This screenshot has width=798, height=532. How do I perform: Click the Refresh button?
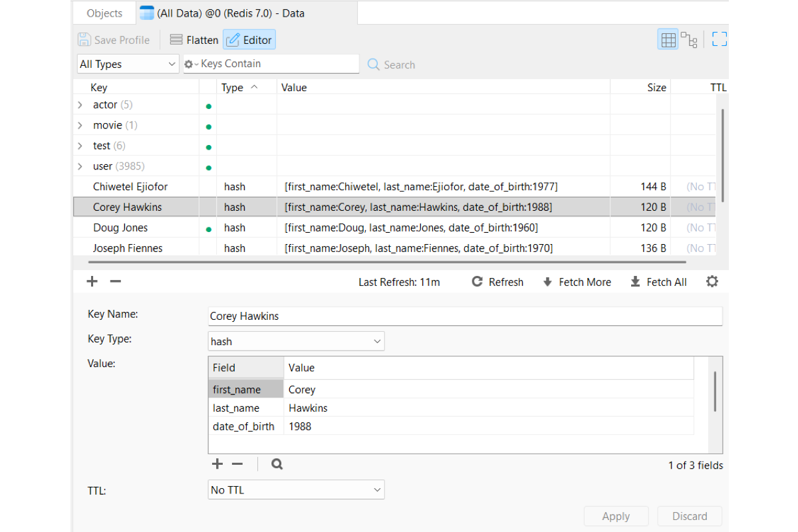click(x=497, y=282)
